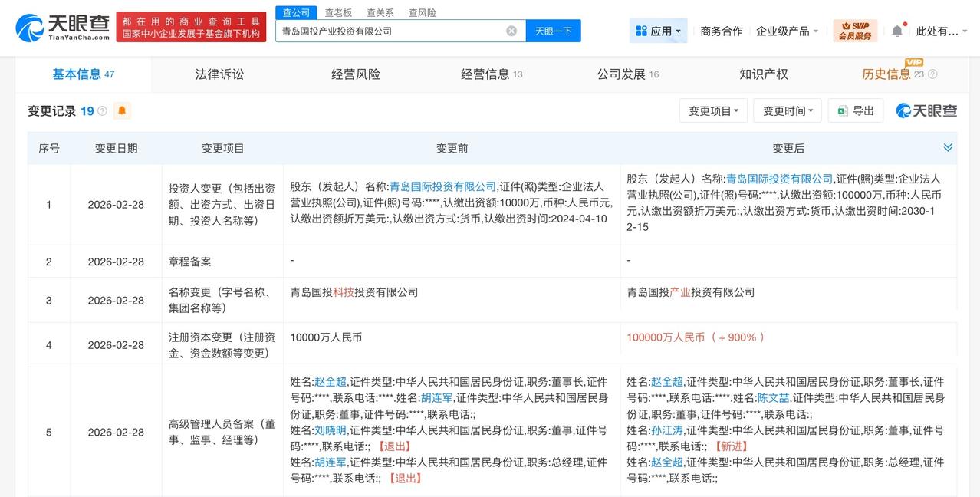Click the TianYanCha logo in header
The height and width of the screenshot is (497, 980).
point(63,28)
